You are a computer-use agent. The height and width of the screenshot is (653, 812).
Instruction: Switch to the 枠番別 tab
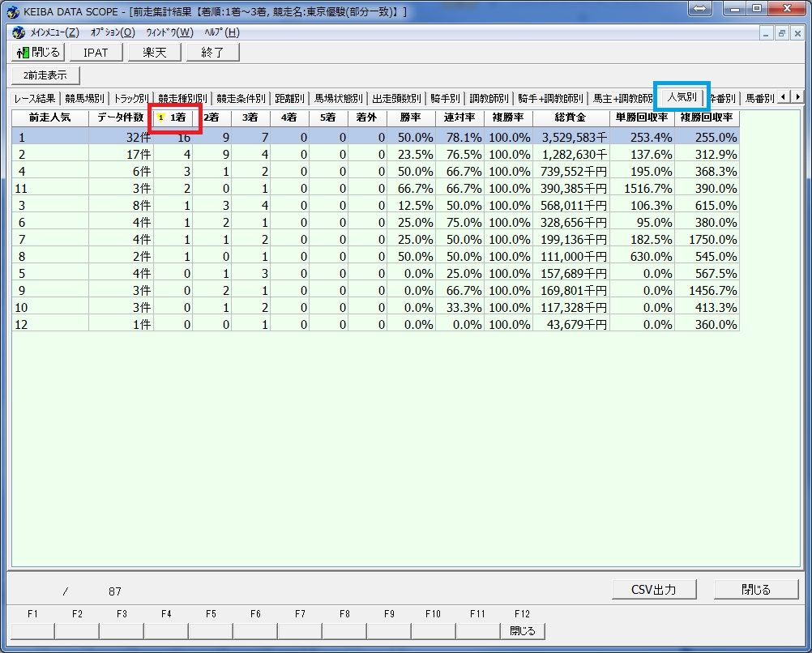[x=722, y=98]
